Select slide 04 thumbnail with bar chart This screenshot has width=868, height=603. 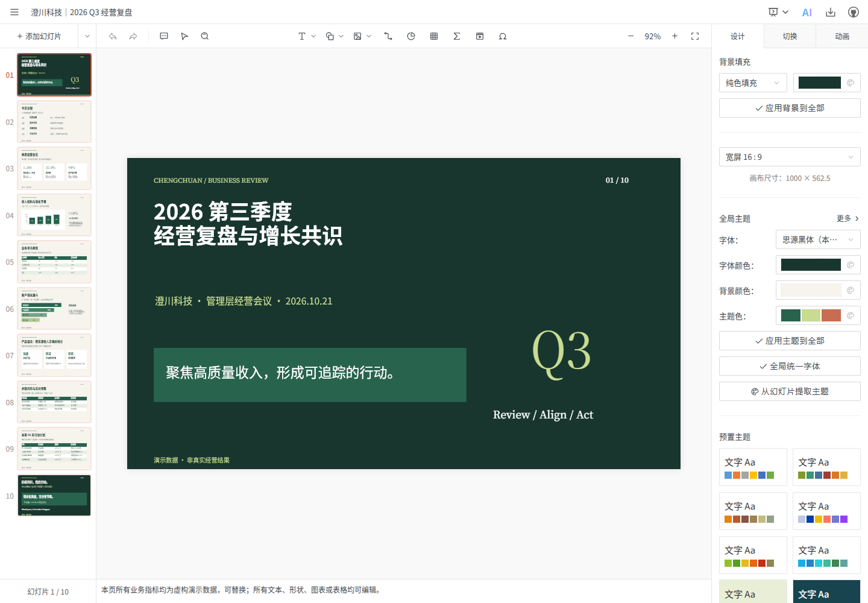pos(54,215)
